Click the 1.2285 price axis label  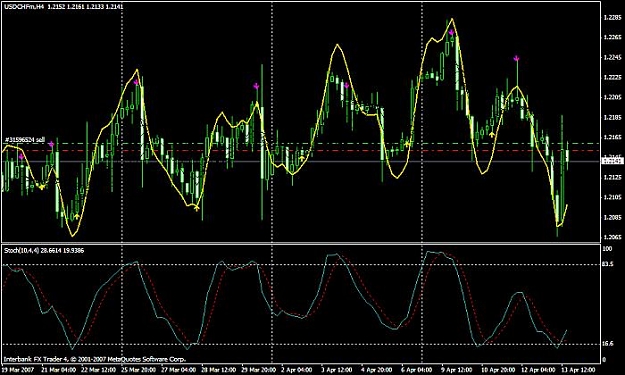tap(612, 18)
